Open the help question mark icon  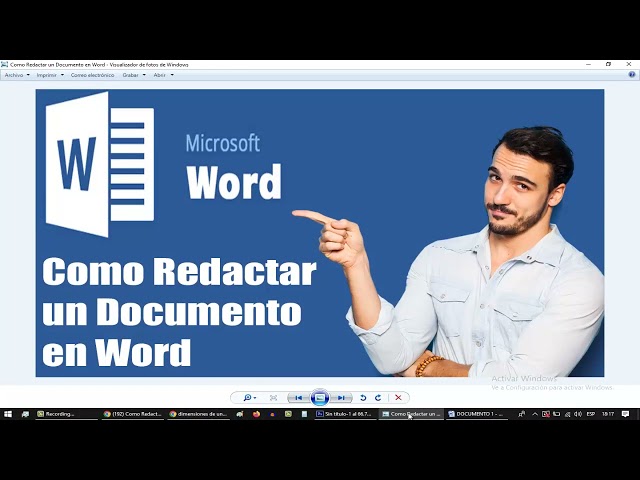point(632,75)
